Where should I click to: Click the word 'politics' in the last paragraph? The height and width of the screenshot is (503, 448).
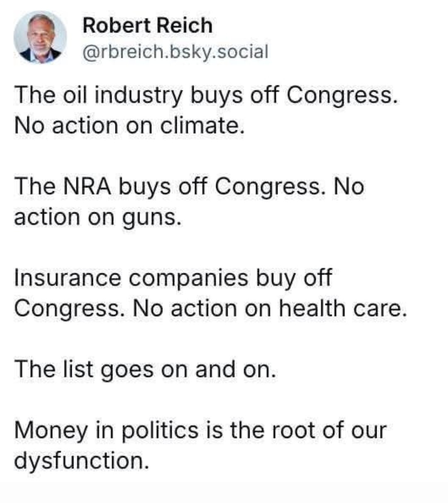tap(160, 431)
